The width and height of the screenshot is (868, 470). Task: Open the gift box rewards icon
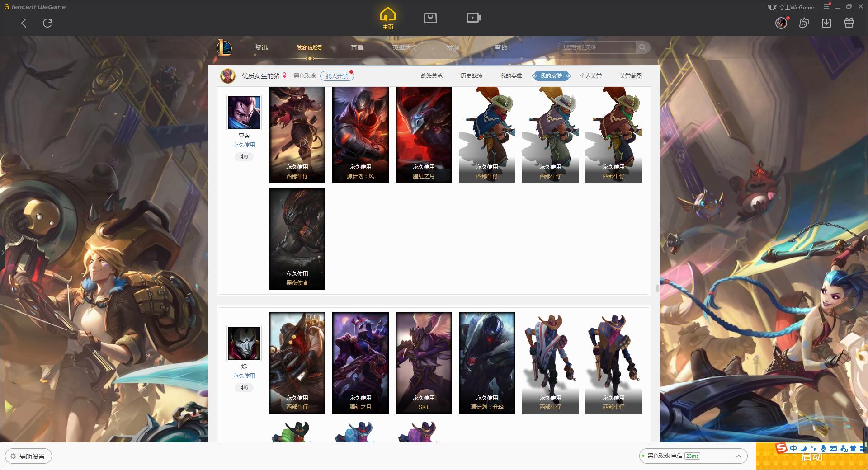point(849,23)
